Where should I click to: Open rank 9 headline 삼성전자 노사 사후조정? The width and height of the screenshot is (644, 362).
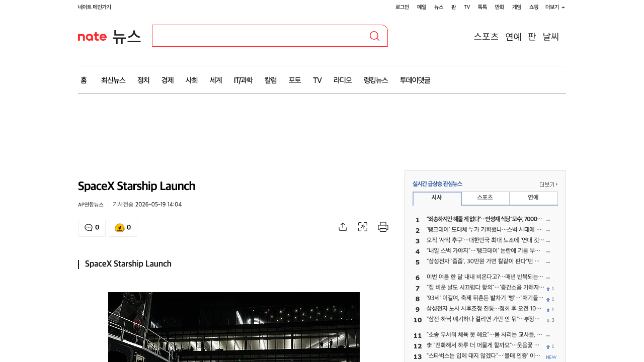[484, 309]
